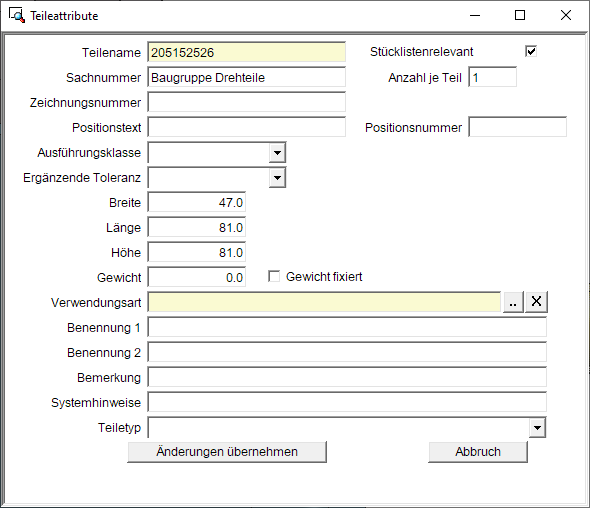Expand the Teiletyp dropdown list
Image resolution: width=590 pixels, height=508 pixels.
click(537, 428)
